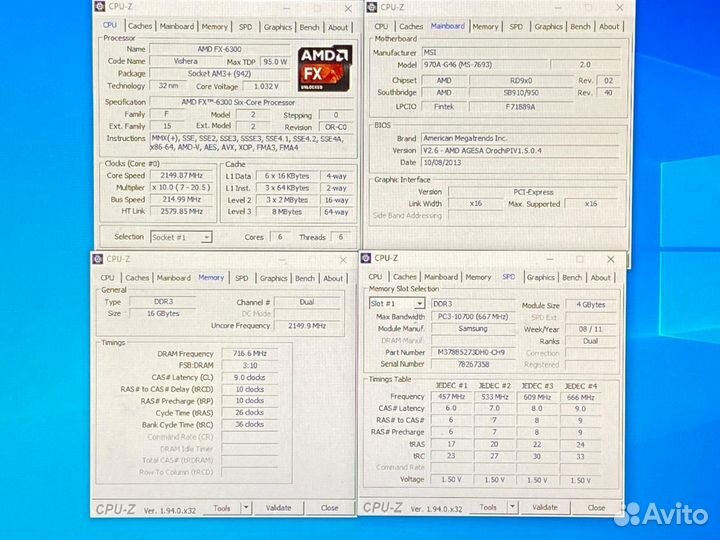This screenshot has height=540, width=720.
Task: Switch to CPU tab in Mainboard window
Action: (x=381, y=27)
